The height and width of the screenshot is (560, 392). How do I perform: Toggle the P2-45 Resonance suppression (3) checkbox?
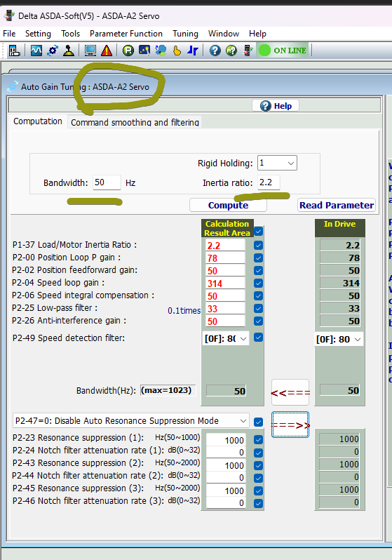point(259,491)
